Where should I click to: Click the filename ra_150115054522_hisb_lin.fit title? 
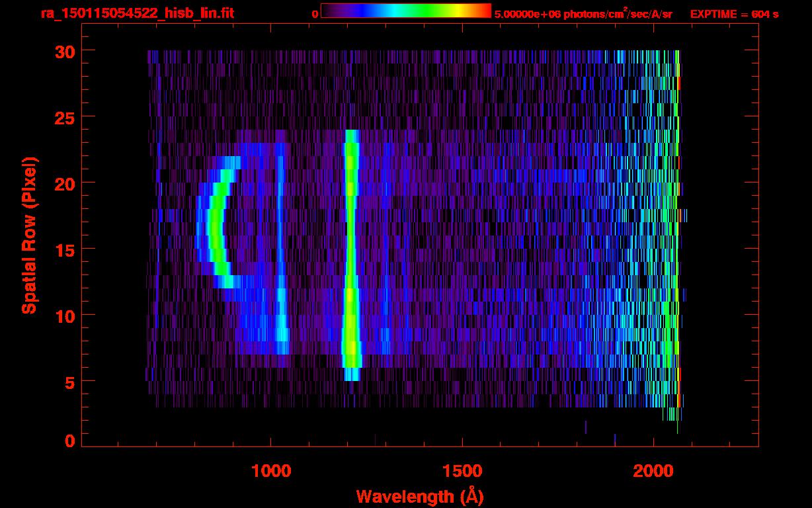point(137,13)
